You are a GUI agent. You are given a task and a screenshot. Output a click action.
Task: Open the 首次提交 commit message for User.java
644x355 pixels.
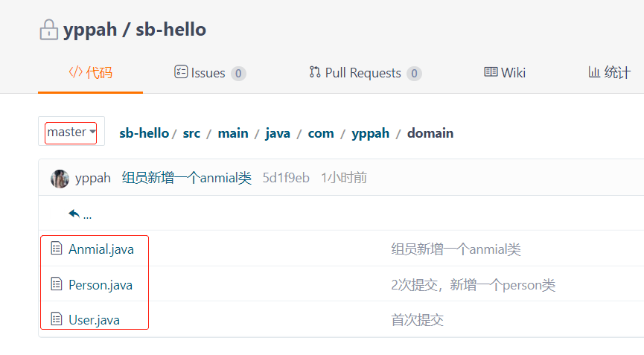[x=417, y=320]
